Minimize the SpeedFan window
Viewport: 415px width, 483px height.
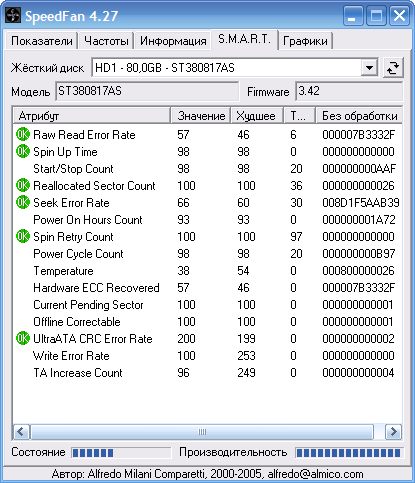coord(353,15)
